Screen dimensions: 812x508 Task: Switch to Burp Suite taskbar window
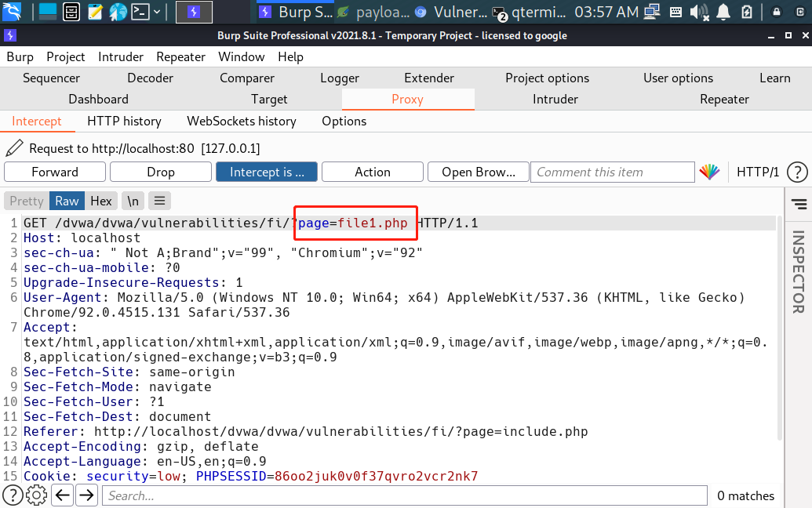pyautogui.click(x=295, y=12)
